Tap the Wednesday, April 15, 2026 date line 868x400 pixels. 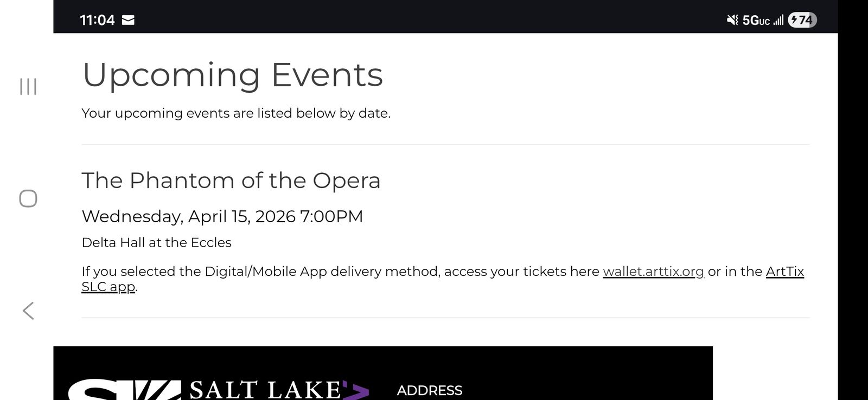222,216
